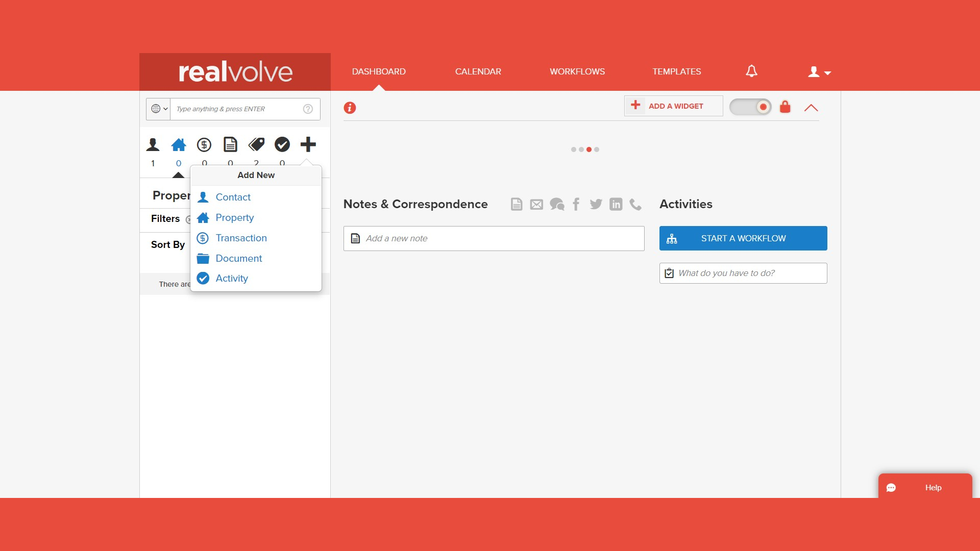Click the Add a new note input field

click(494, 238)
